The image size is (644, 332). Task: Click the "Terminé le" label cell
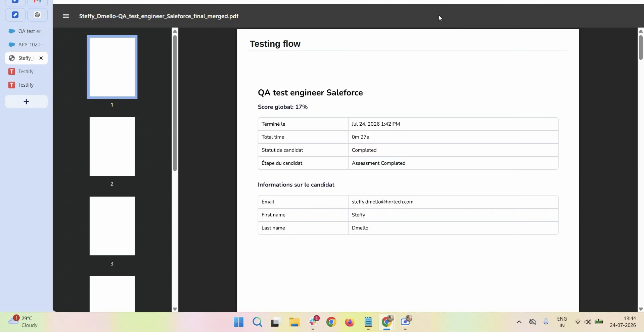pyautogui.click(x=303, y=124)
